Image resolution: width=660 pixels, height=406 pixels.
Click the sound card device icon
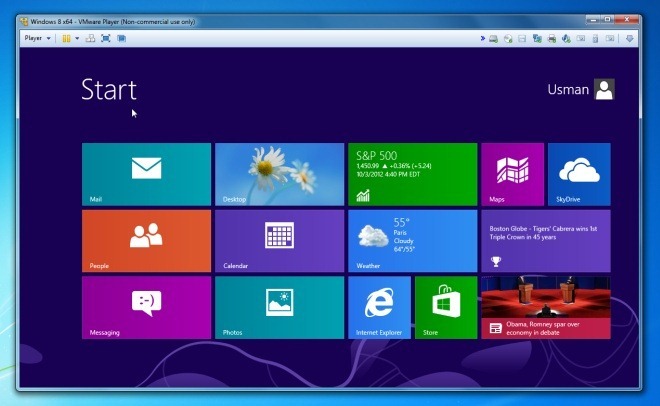coord(566,39)
